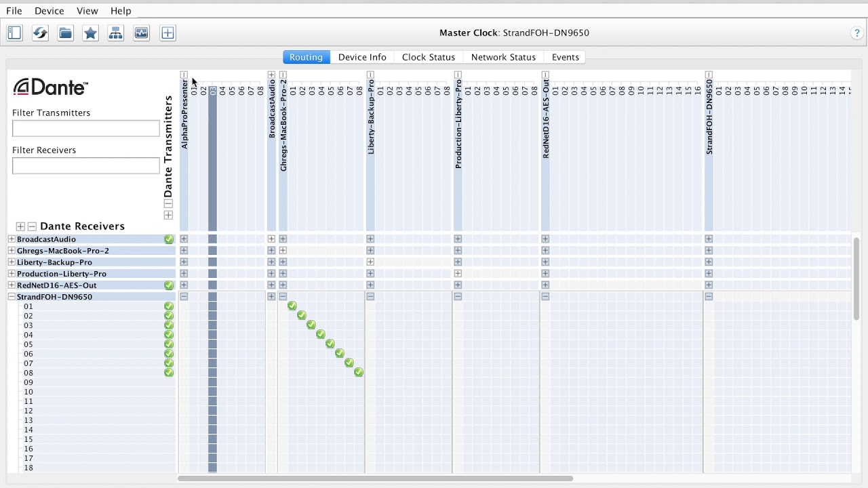
Task: Expand the BroadcastAudio receiver row
Action: click(x=12, y=239)
